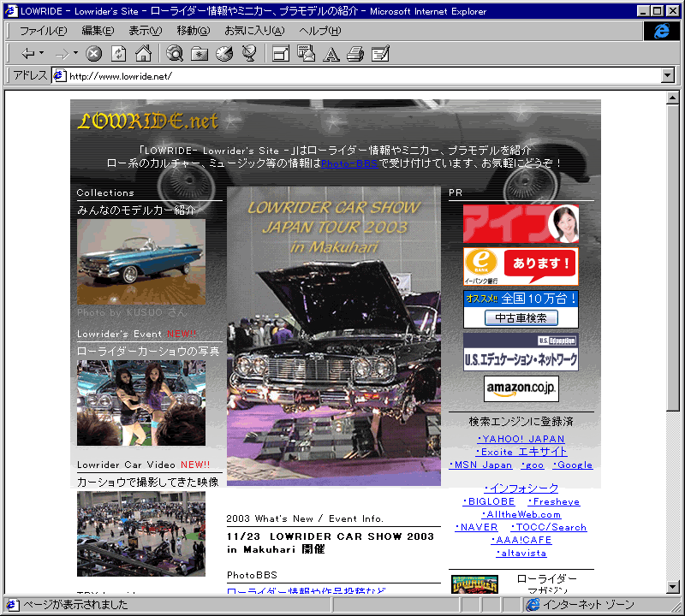Open the BIGLOBE link
Screen dimensions: 685x616
point(489,501)
